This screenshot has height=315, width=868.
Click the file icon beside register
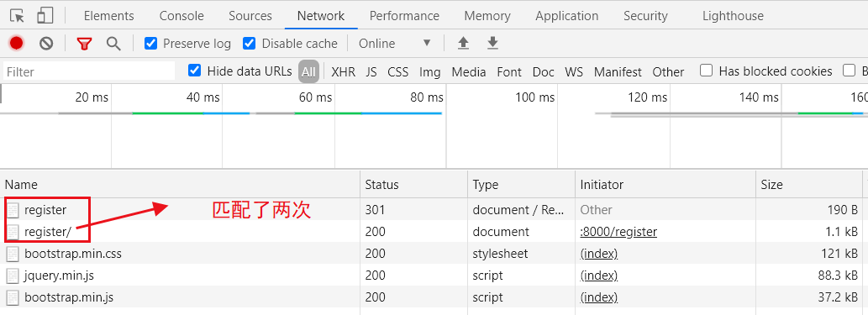(x=13, y=210)
